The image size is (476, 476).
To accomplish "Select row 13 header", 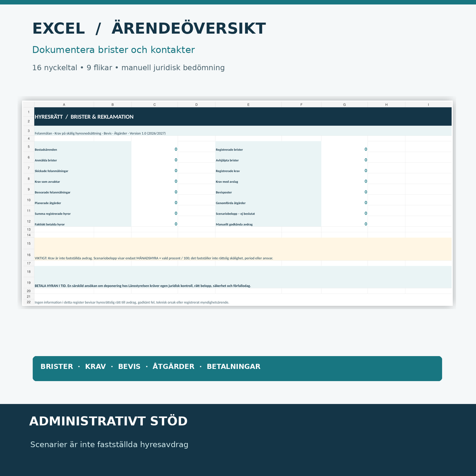I will 29,229.
